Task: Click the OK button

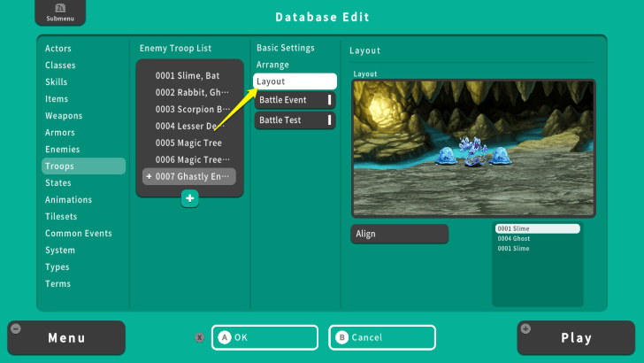Action: (x=264, y=337)
